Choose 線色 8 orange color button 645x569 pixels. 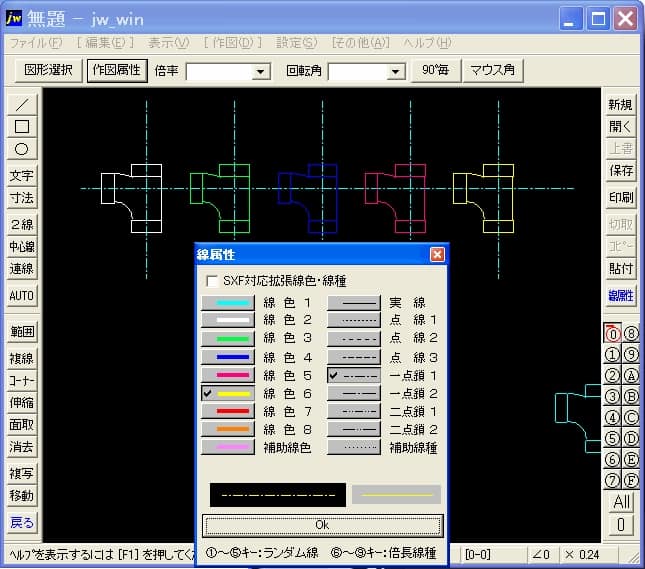[x=228, y=429]
